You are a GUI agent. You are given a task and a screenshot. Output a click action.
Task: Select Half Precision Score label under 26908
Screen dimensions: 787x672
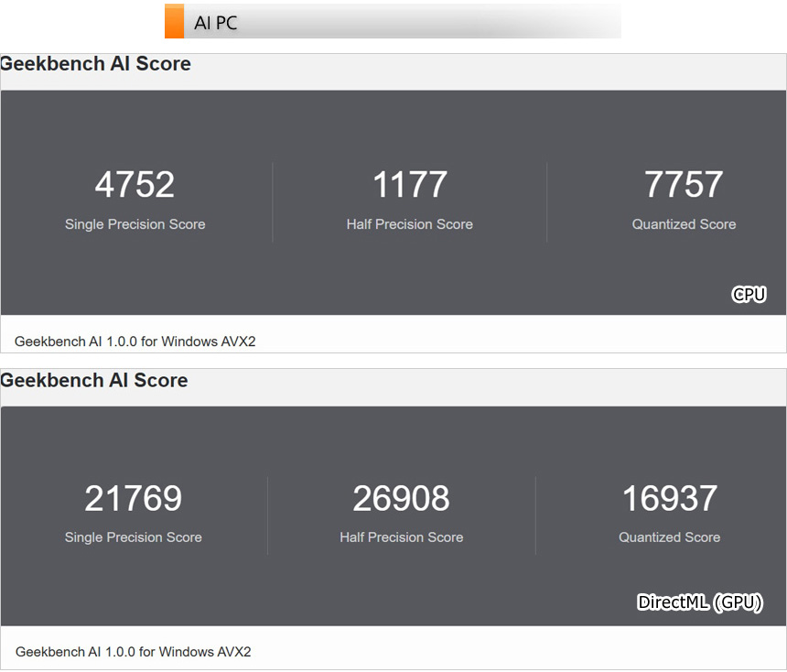401,537
